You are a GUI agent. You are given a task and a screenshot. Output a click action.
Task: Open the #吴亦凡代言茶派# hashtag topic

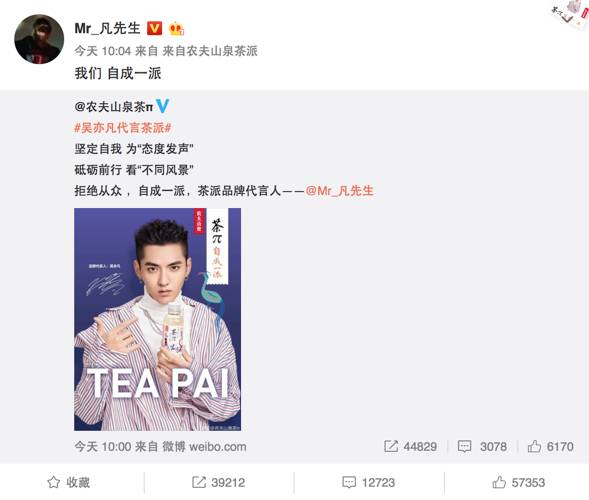123,128
